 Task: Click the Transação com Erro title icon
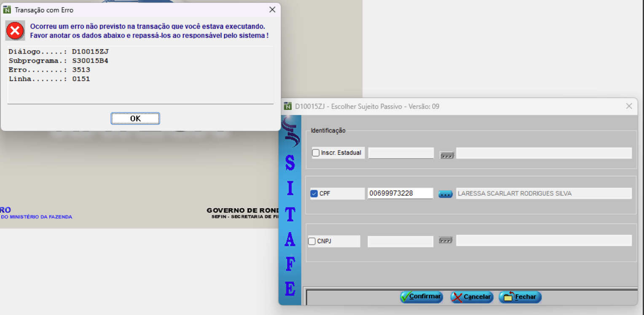pyautogui.click(x=7, y=10)
